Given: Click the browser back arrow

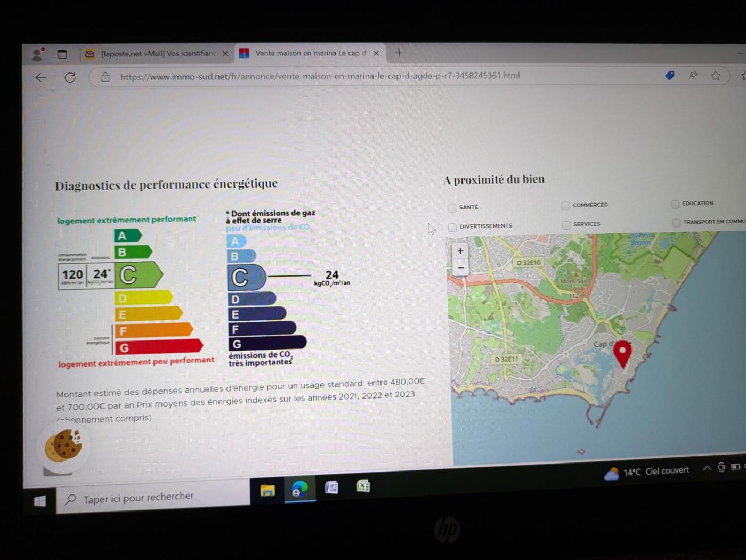Looking at the screenshot, I should pos(41,78).
